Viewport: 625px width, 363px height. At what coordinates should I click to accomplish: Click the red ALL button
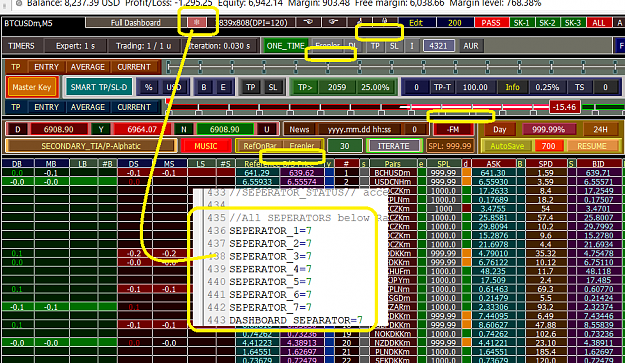coord(598,23)
